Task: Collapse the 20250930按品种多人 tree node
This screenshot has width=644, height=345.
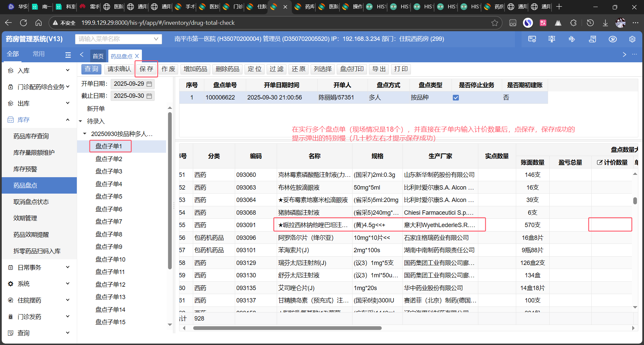Action: coord(85,134)
